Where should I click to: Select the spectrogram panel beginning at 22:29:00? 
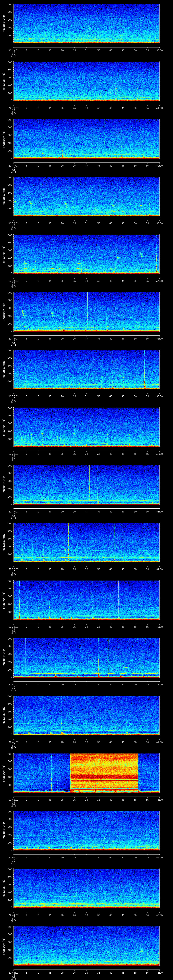tap(86, 24)
